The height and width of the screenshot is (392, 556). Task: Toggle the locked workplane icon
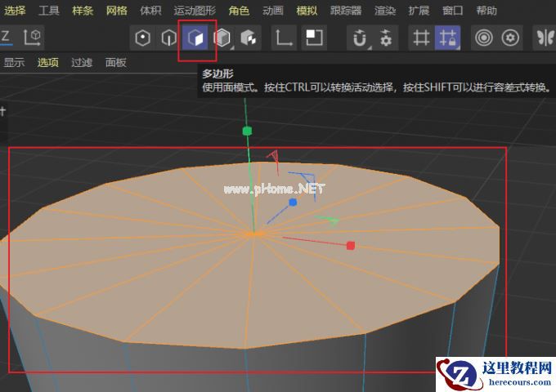coord(447,38)
